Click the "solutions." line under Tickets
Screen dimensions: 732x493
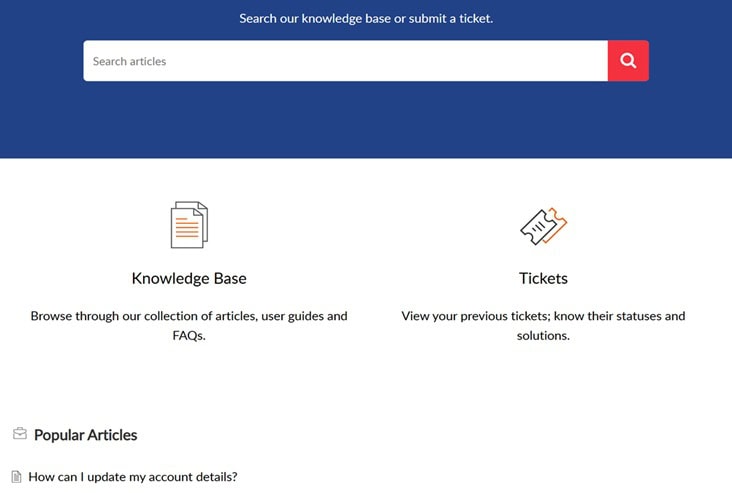[543, 336]
